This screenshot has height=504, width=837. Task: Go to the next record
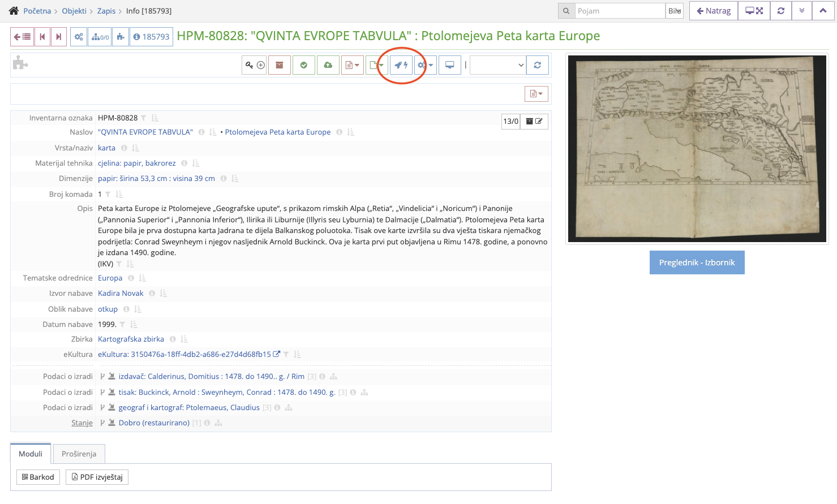point(59,37)
